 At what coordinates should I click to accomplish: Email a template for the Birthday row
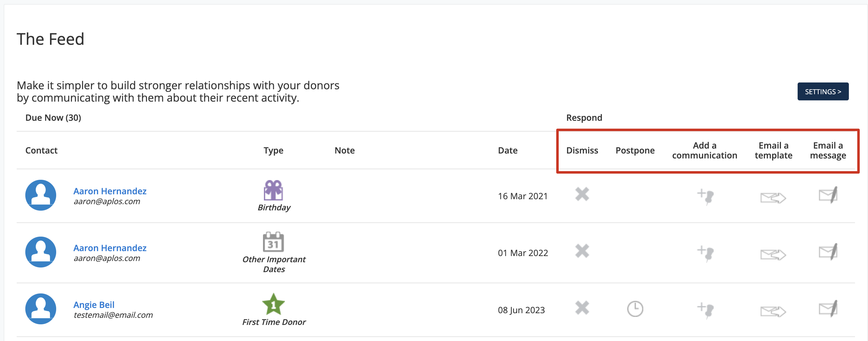click(773, 198)
